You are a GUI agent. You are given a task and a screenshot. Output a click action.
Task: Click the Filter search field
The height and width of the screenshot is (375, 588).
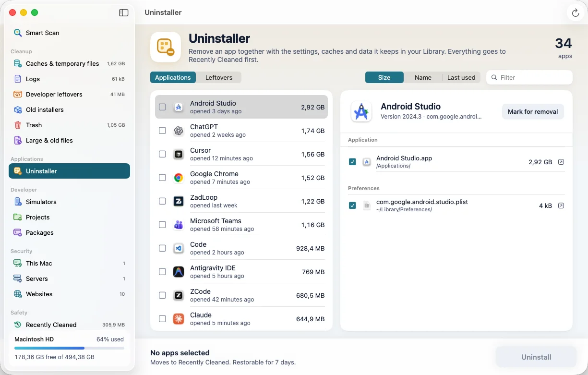pyautogui.click(x=529, y=77)
